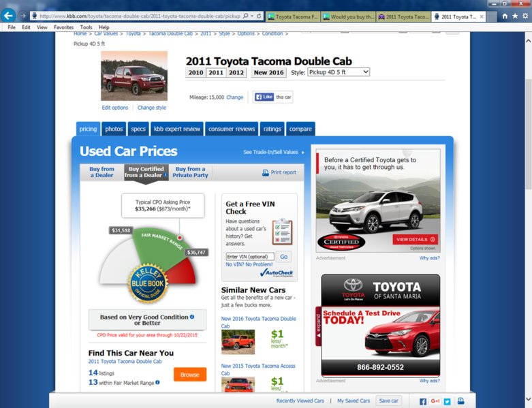Image resolution: width=532 pixels, height=408 pixels.
Task: Select the pricing tab
Action: coord(89,129)
